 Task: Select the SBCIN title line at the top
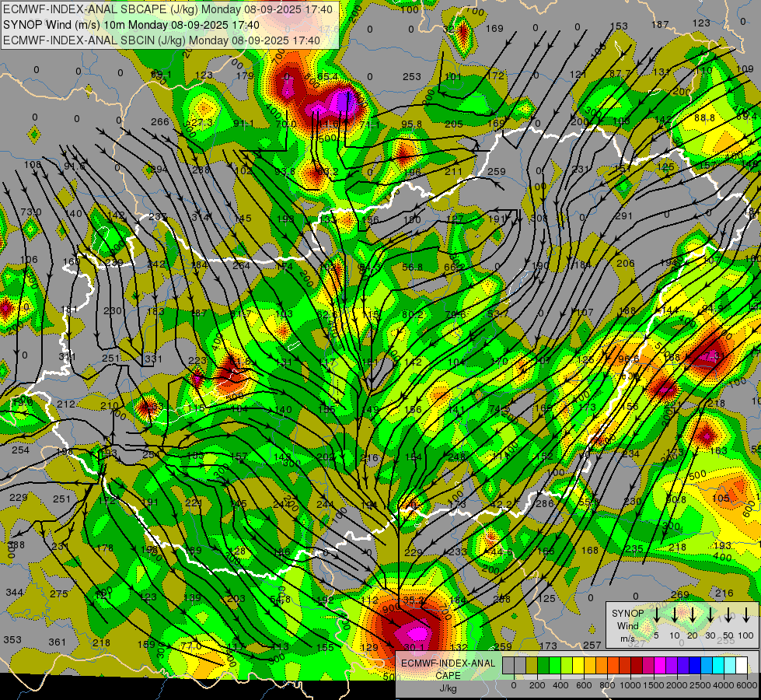(162, 40)
